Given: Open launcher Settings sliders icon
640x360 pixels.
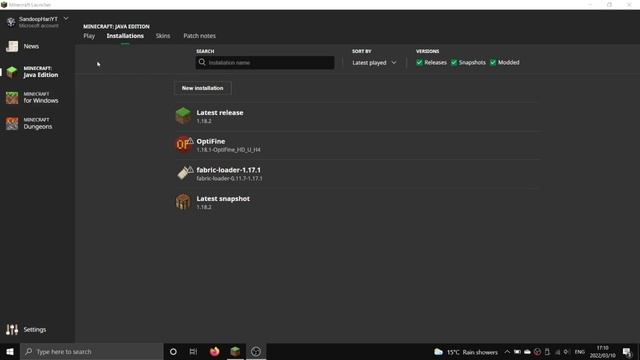Looking at the screenshot, I should point(12,329).
